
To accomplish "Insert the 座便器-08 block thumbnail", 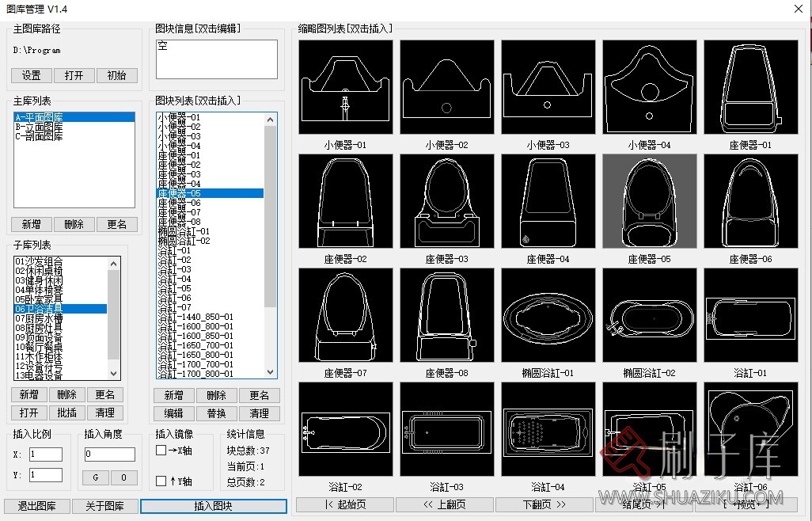I will (x=446, y=314).
